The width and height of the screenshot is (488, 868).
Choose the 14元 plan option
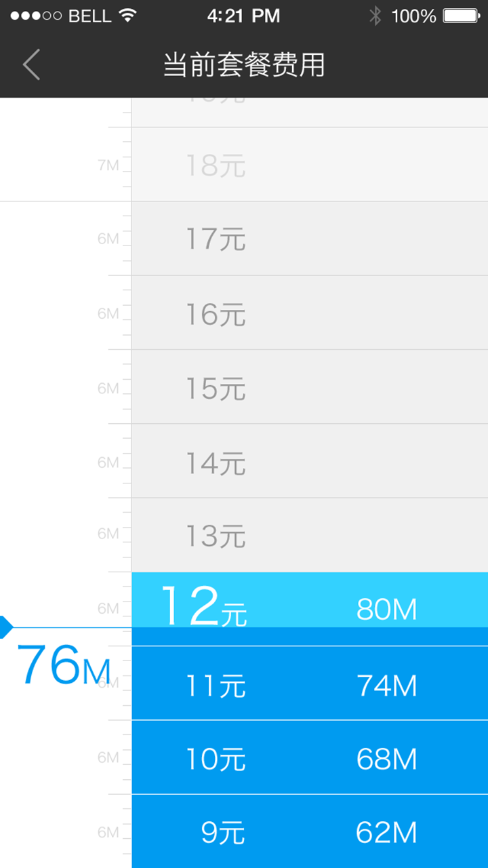(x=309, y=462)
